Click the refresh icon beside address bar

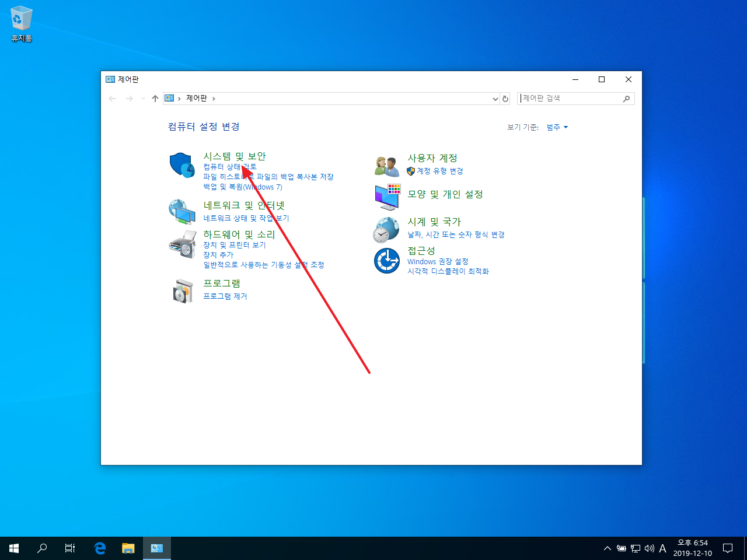pos(505,99)
